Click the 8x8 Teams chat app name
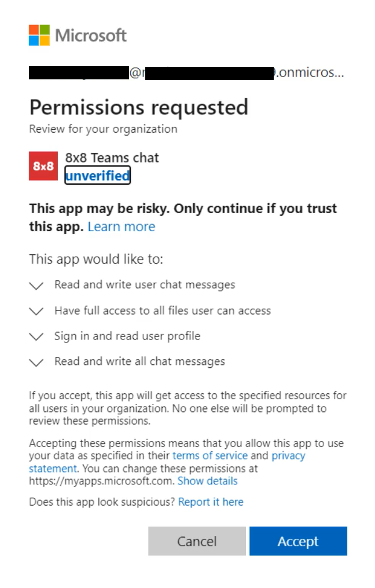This screenshot has width=375, height=588. coord(112,158)
